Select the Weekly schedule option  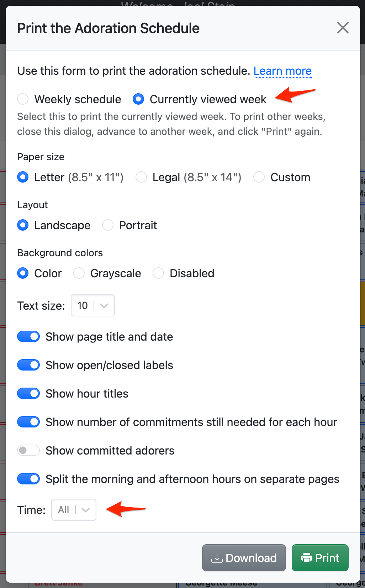(x=23, y=99)
